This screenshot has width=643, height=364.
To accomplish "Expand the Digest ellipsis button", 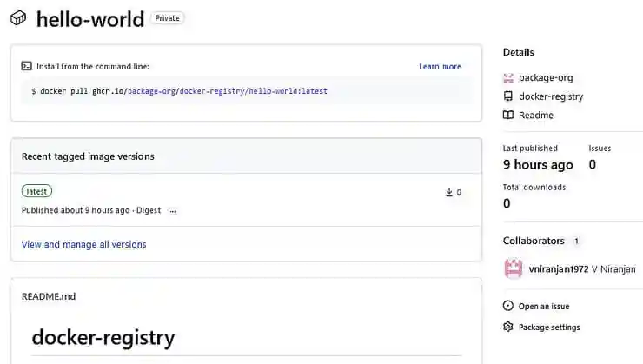I will (x=173, y=211).
